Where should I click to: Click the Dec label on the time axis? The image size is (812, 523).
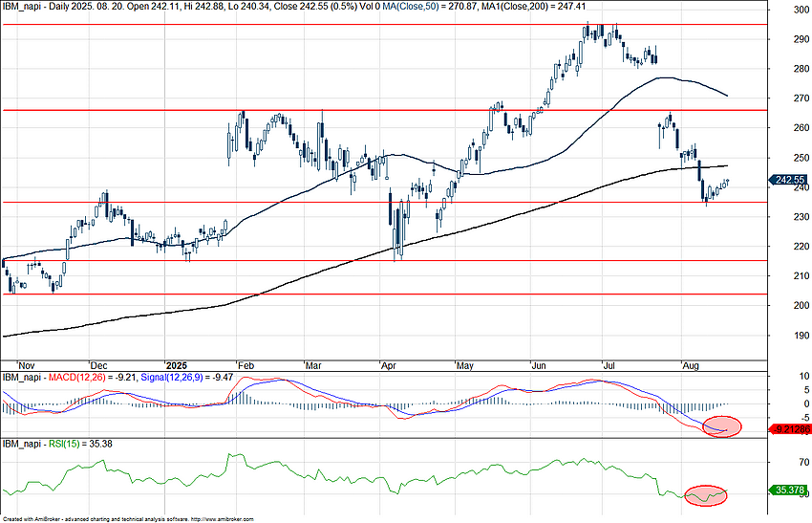click(99, 366)
